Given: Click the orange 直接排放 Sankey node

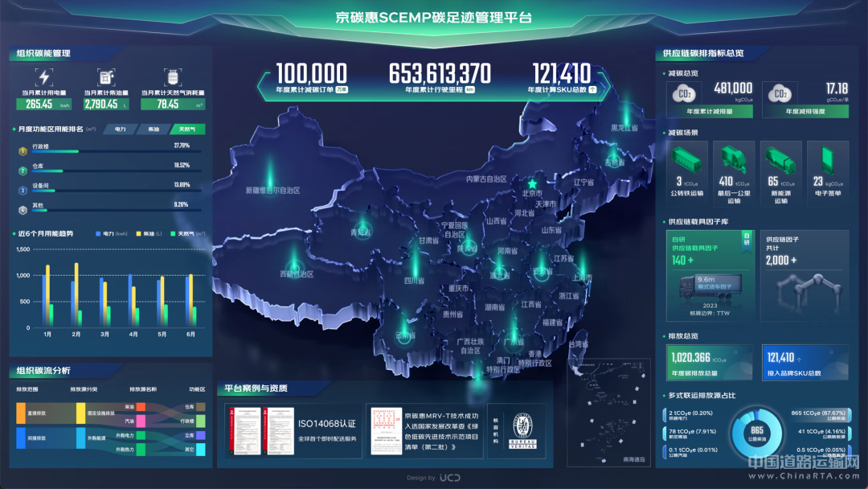Looking at the screenshot, I should (x=20, y=413).
